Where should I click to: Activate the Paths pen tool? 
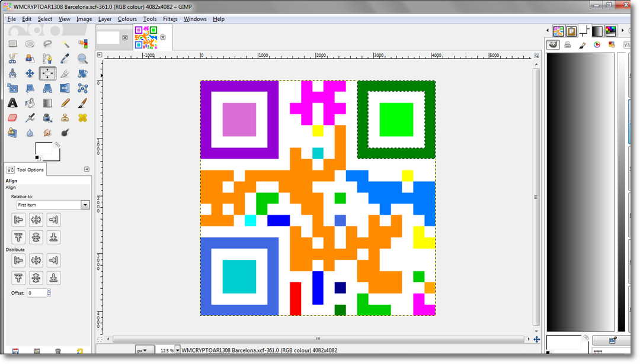pos(47,59)
